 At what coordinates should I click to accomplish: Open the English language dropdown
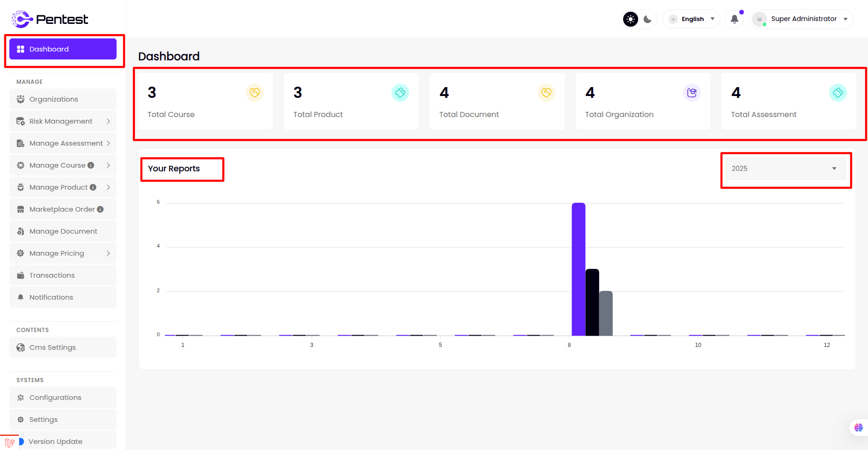tap(692, 19)
